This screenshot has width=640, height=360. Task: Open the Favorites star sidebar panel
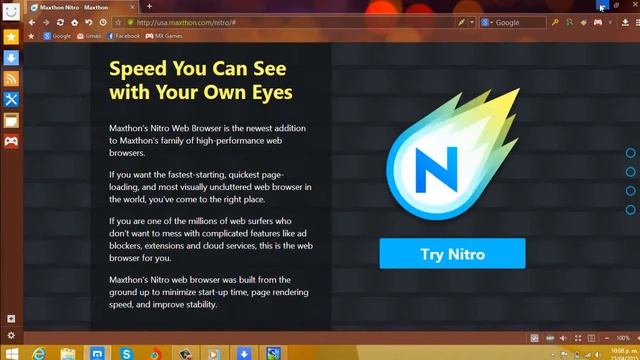11,37
